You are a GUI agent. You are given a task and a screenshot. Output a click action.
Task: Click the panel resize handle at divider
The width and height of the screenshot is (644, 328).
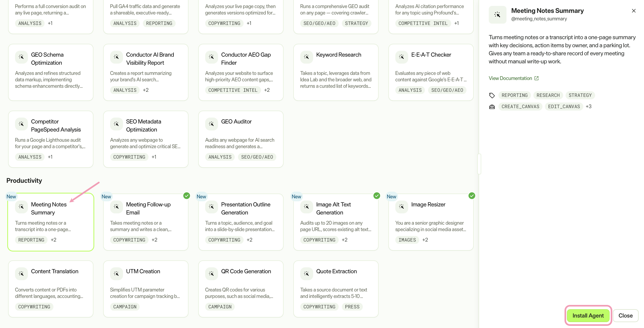tap(479, 164)
